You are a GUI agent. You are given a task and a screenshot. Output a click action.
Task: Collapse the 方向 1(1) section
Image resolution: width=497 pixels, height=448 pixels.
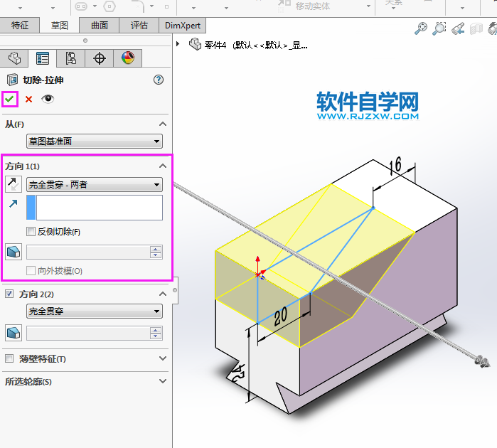163,166
